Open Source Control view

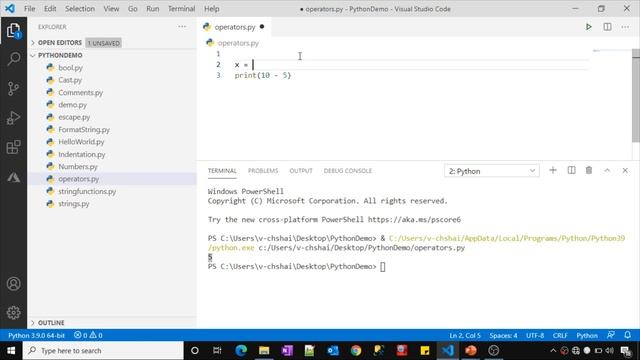point(13,88)
